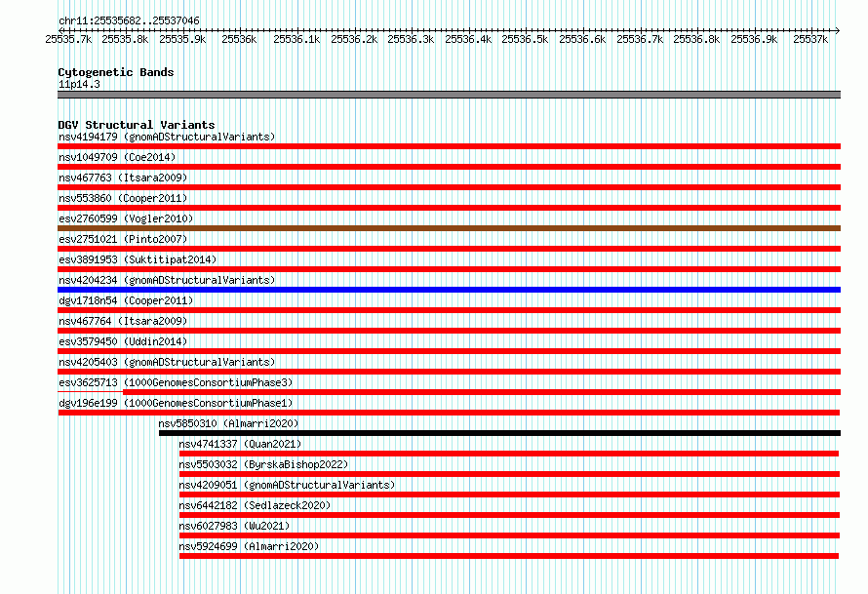Click the brown esv2760599 variant bar
The image size is (868, 594).
449,228
